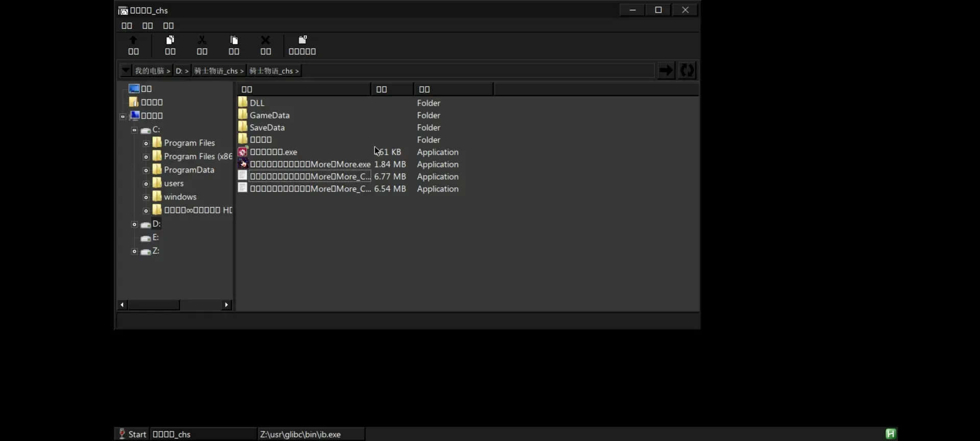980x441 pixels.
Task: Click right arrow of tree horizontal scrollbar
Action: (226, 305)
